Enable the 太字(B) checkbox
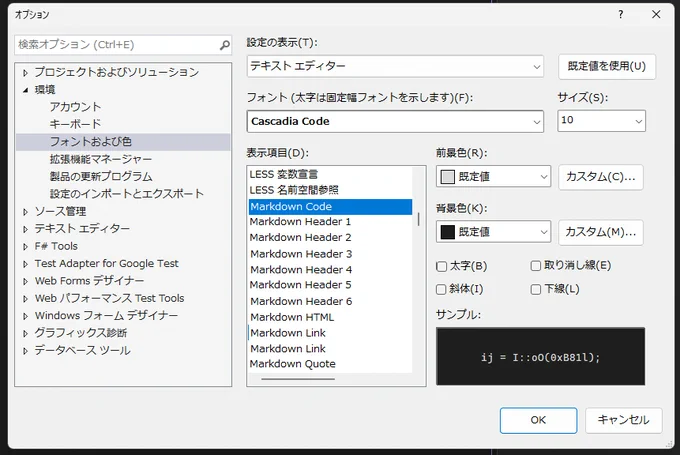Viewport: 680px width, 455px height. click(x=441, y=266)
